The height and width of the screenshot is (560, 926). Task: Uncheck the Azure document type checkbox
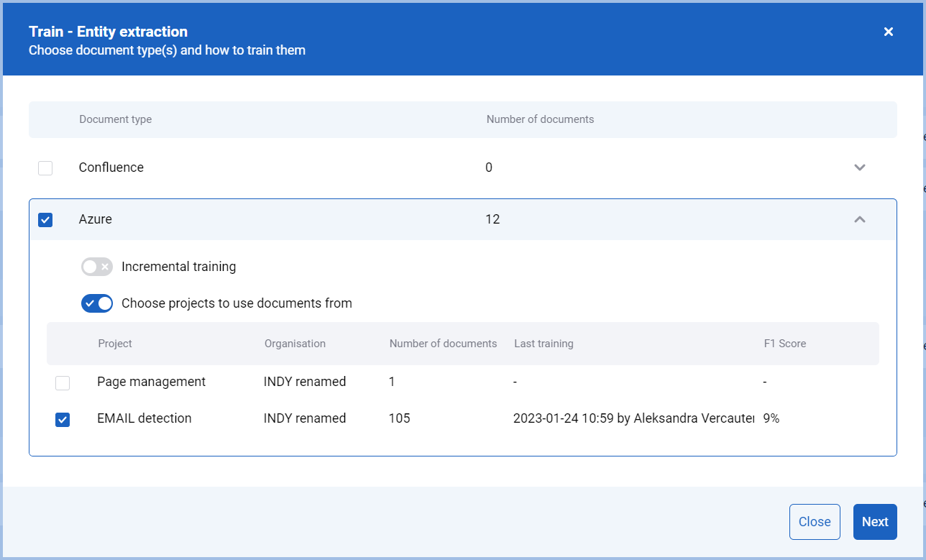[x=45, y=220]
